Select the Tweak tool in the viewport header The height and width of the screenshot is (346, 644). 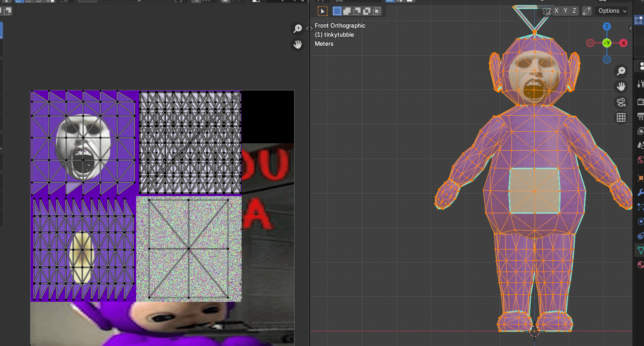point(322,11)
